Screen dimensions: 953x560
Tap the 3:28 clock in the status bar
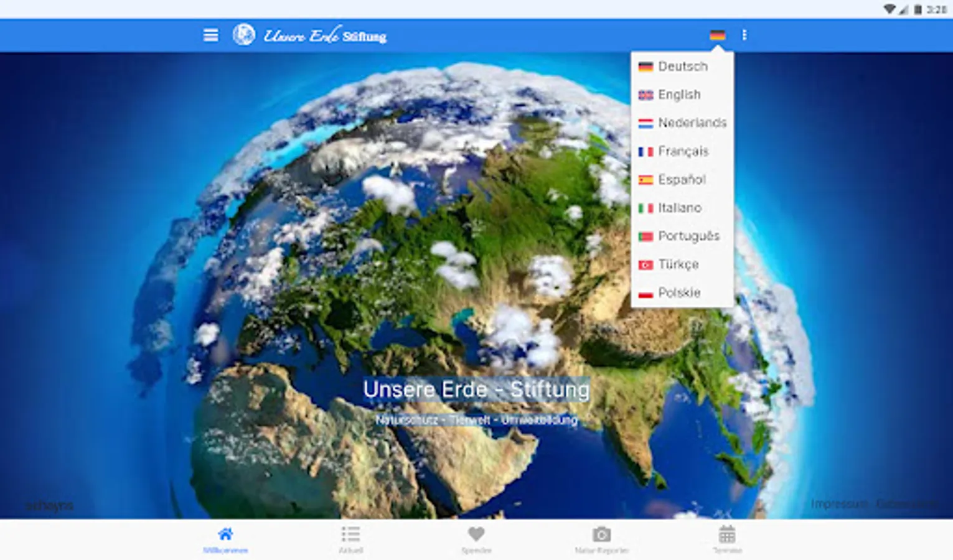click(936, 9)
